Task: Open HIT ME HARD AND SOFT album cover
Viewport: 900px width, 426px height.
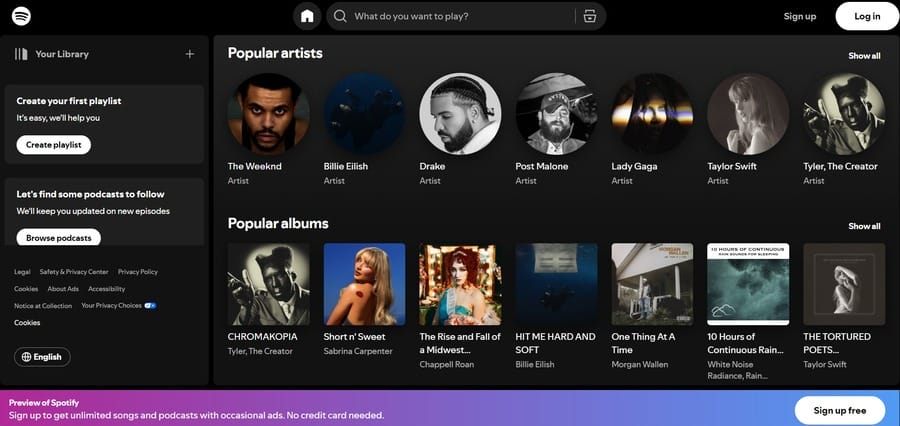Action: [x=556, y=284]
